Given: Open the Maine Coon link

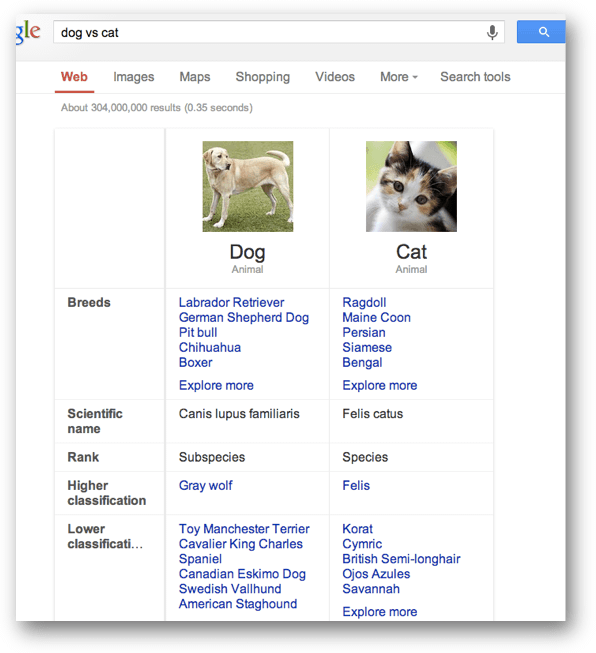Looking at the screenshot, I should click(x=377, y=317).
